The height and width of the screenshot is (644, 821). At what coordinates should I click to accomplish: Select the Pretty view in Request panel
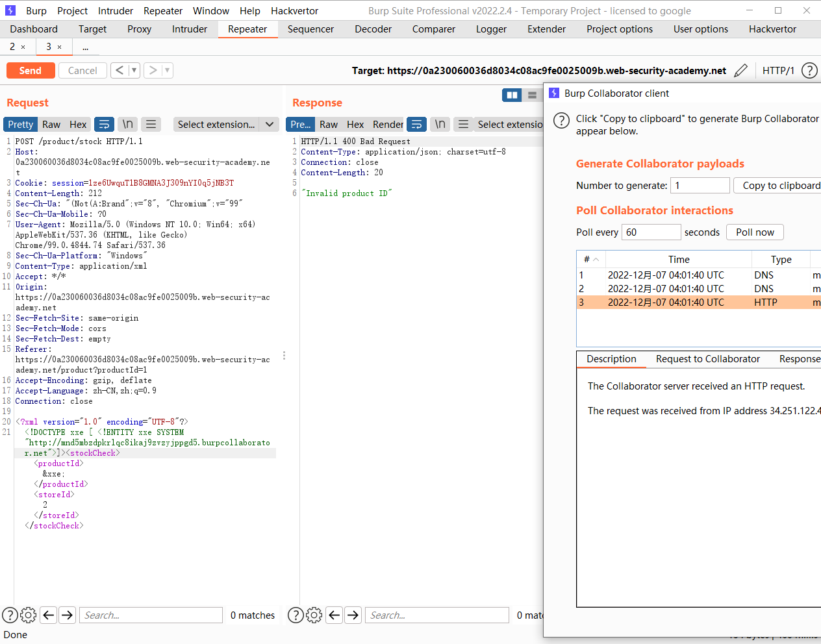coord(20,124)
